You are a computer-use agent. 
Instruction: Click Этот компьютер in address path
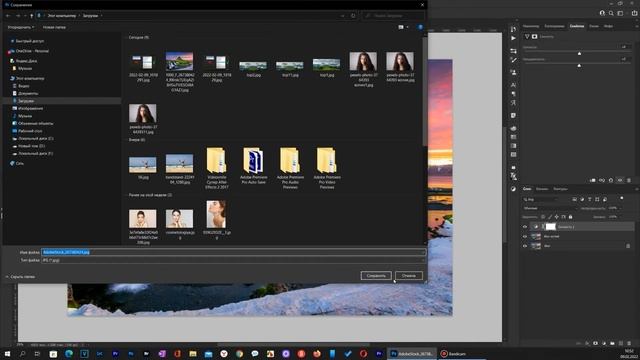click(62, 16)
